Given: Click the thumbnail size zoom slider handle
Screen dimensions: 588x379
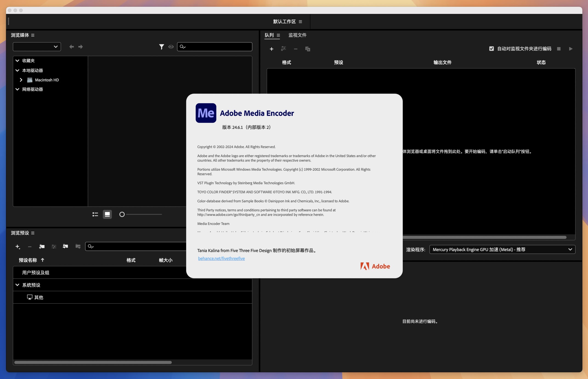Looking at the screenshot, I should 122,214.
